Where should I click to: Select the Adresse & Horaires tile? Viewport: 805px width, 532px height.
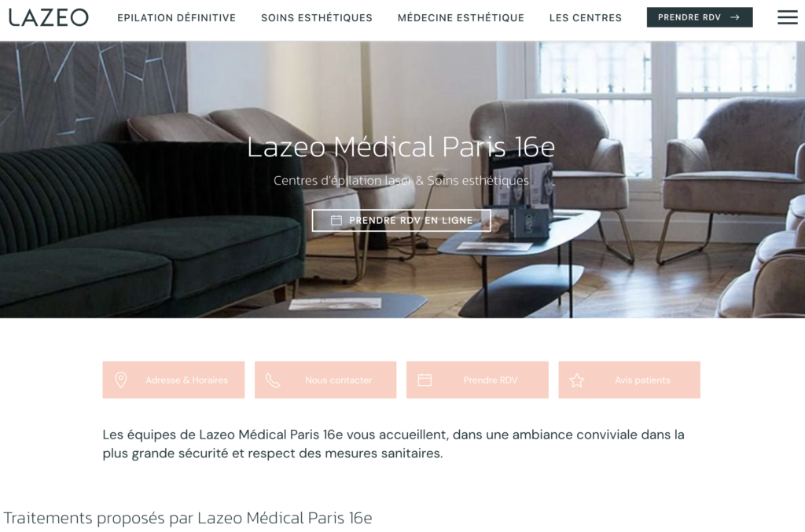click(174, 380)
